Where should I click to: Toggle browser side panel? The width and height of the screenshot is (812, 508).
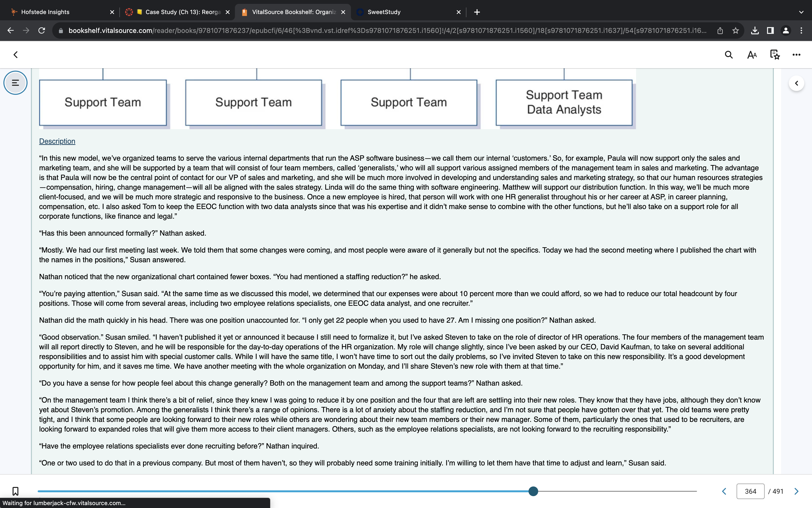pyautogui.click(x=770, y=30)
